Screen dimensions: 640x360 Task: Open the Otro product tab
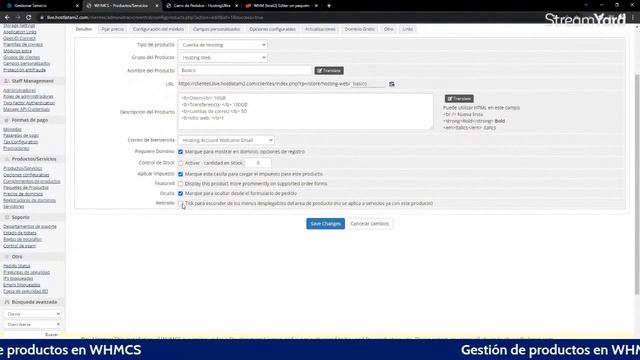[389, 29]
